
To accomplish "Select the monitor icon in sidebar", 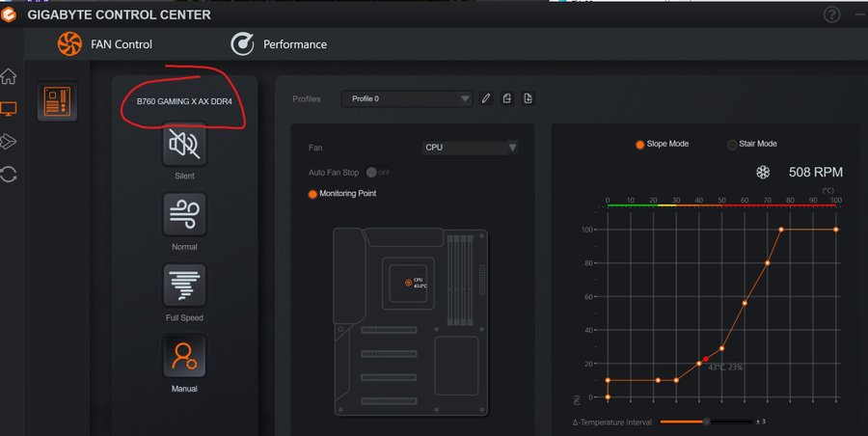I will pos(9,109).
